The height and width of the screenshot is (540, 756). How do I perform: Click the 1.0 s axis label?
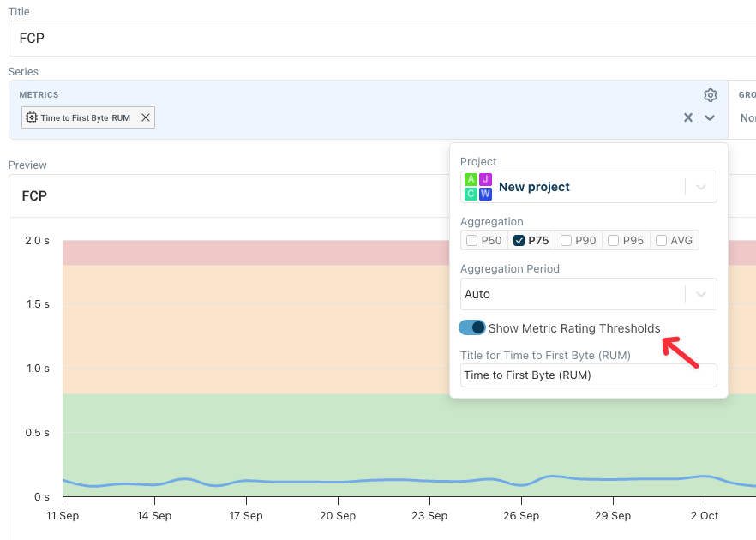tap(38, 369)
